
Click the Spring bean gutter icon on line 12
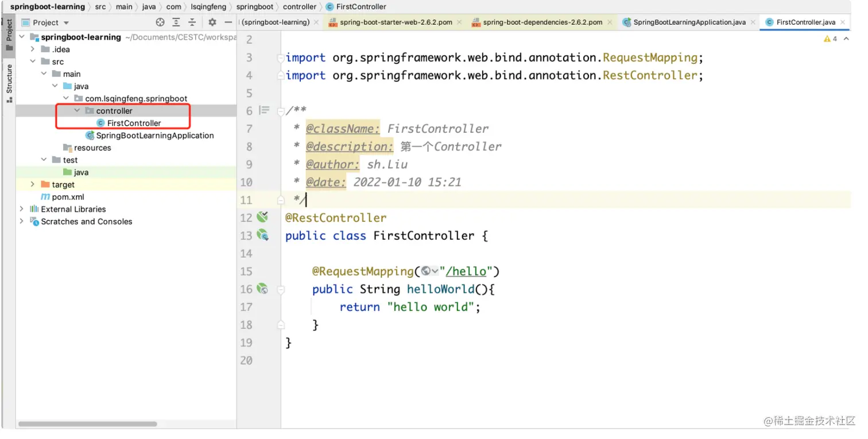(262, 217)
